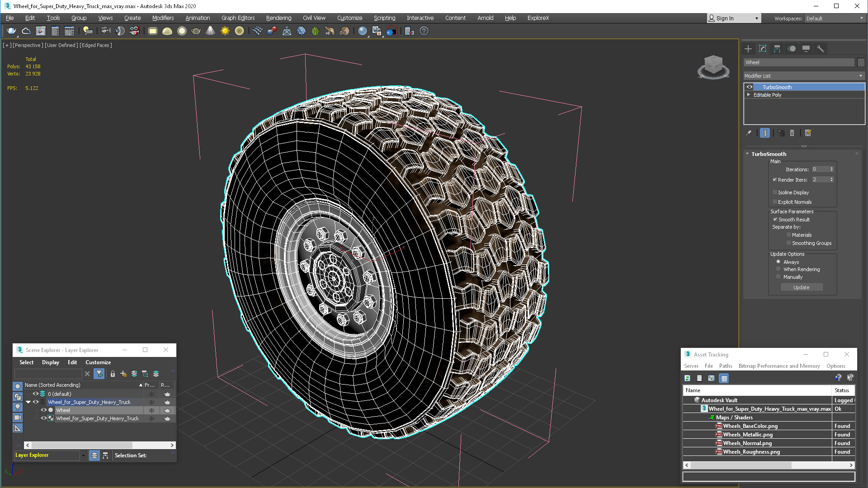Select the When Rendering update option
The image size is (868, 488).
778,269
